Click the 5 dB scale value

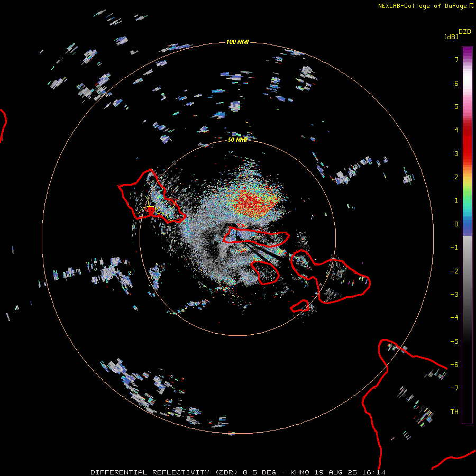click(456, 106)
